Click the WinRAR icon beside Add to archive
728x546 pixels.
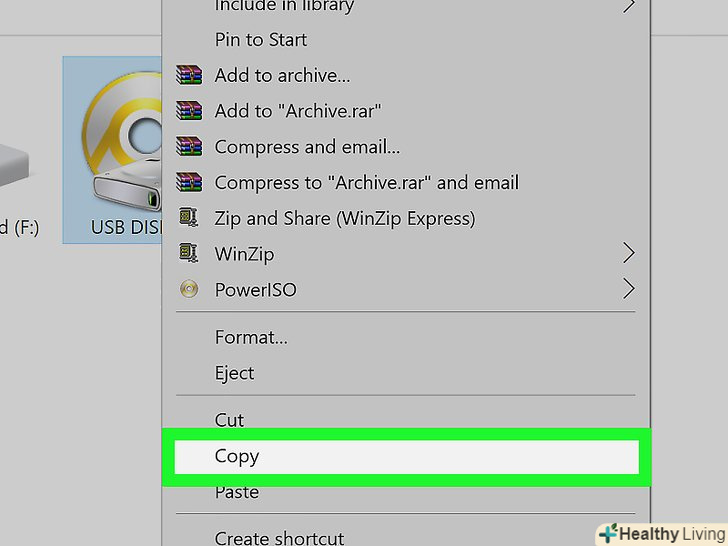(x=188, y=75)
